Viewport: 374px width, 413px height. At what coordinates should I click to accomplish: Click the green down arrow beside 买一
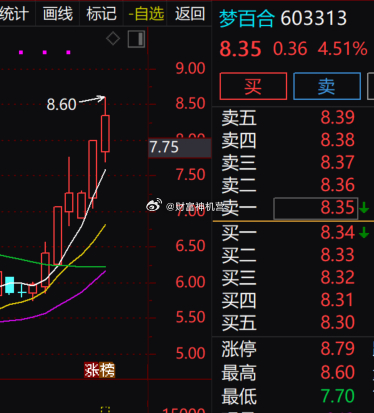point(364,233)
